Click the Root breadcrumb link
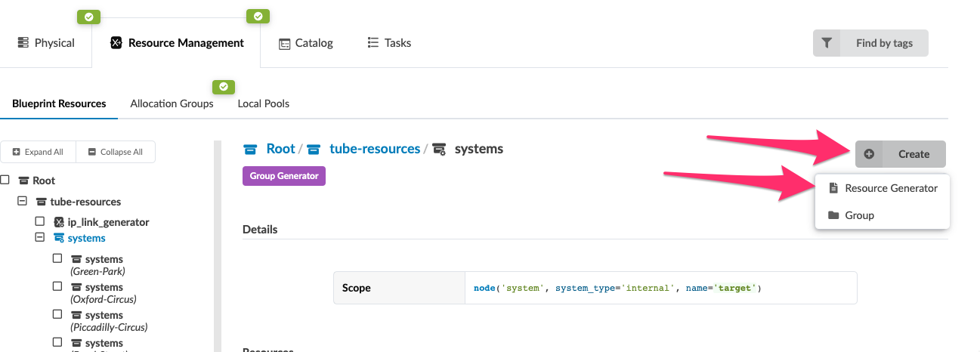Viewport: 980px width, 352px height. [x=280, y=149]
